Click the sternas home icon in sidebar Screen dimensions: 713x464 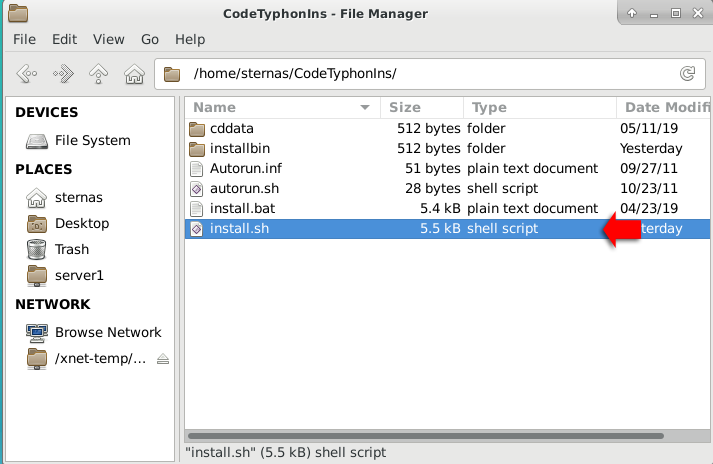pyautogui.click(x=36, y=198)
